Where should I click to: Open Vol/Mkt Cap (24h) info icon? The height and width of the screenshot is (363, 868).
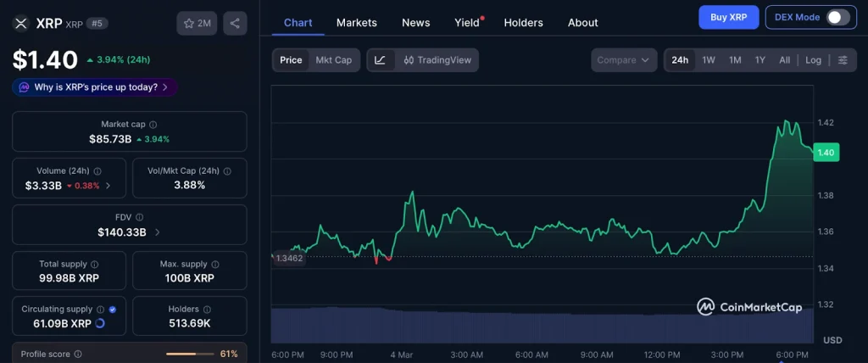tap(227, 171)
